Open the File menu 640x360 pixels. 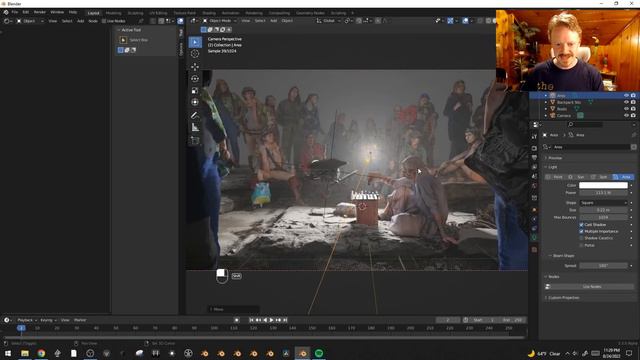(x=15, y=12)
